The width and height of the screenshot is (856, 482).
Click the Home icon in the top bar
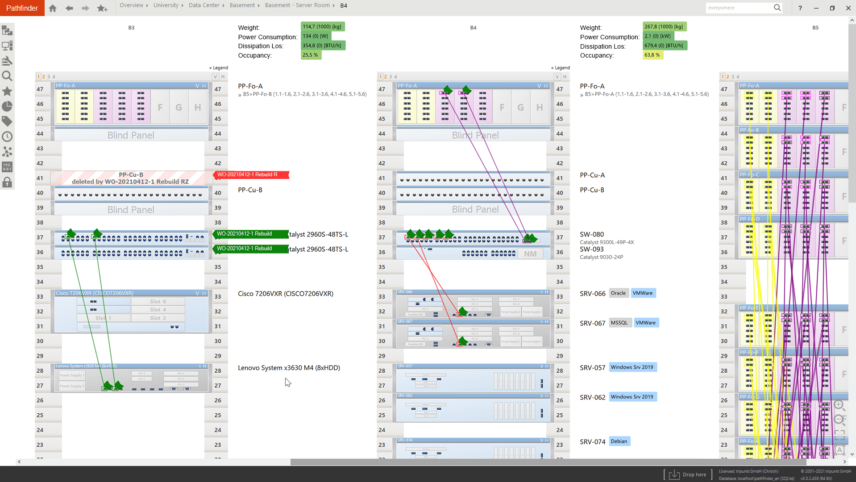point(52,8)
